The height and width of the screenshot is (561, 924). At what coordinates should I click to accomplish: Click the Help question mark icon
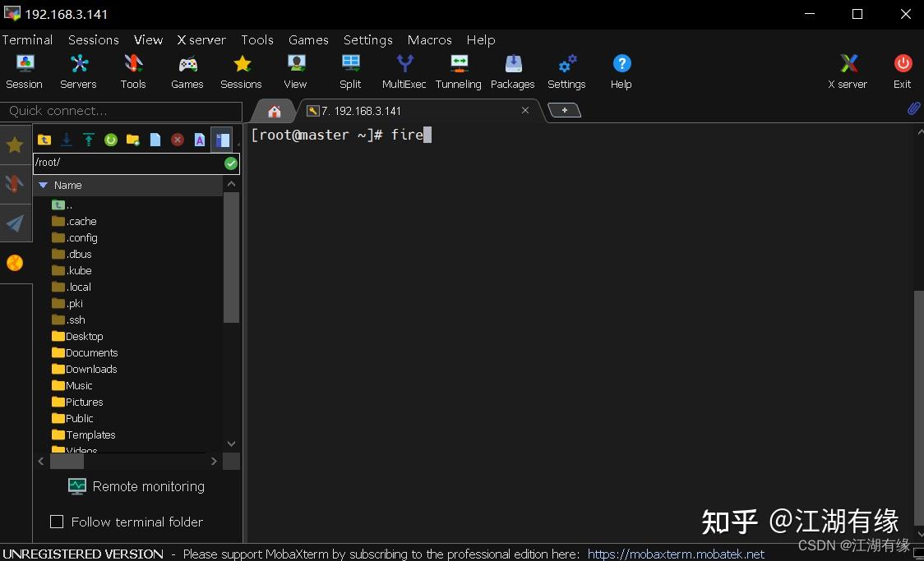coord(621,71)
